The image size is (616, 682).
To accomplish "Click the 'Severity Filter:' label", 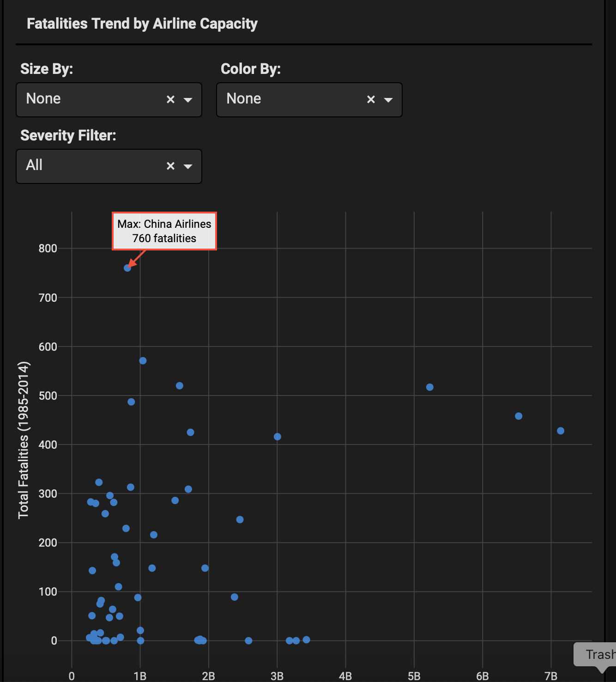I will click(68, 135).
